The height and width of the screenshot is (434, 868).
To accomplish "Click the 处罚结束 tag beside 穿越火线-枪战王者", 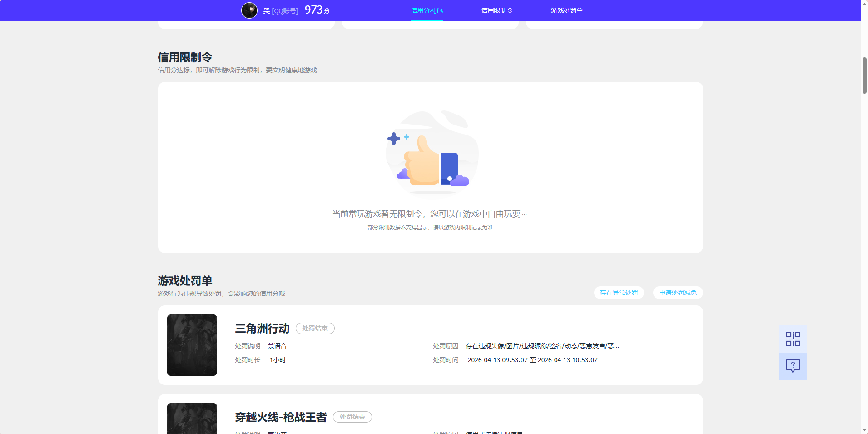I will pos(352,417).
